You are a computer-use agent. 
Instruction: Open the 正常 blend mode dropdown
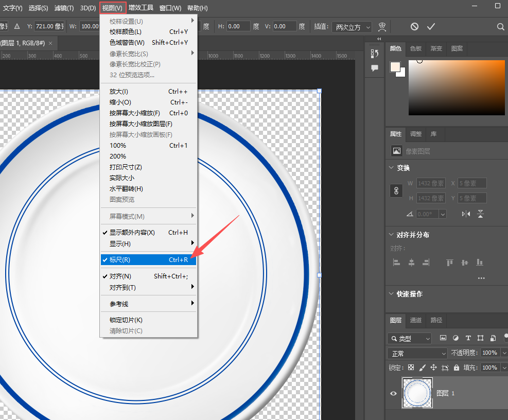tap(417, 353)
